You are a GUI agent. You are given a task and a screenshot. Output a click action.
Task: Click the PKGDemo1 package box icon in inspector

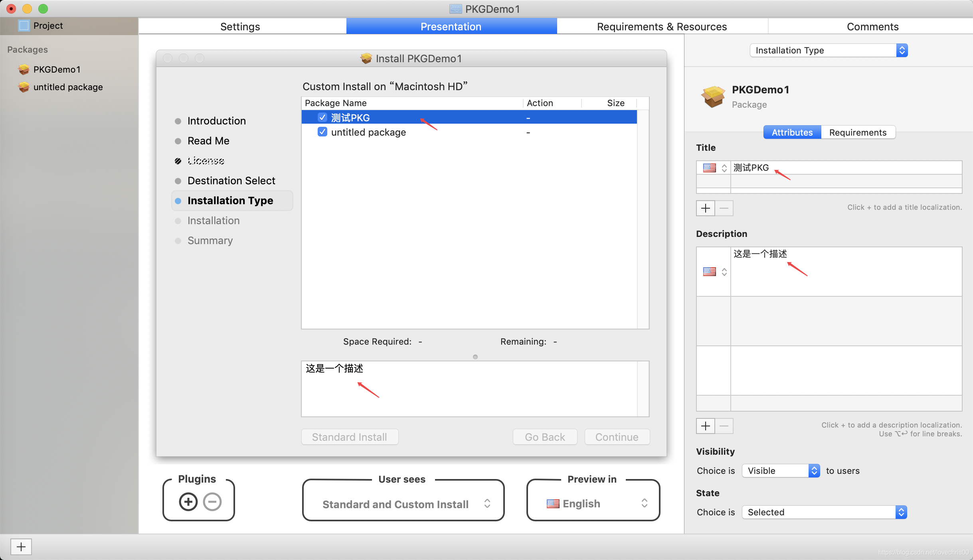click(x=713, y=97)
